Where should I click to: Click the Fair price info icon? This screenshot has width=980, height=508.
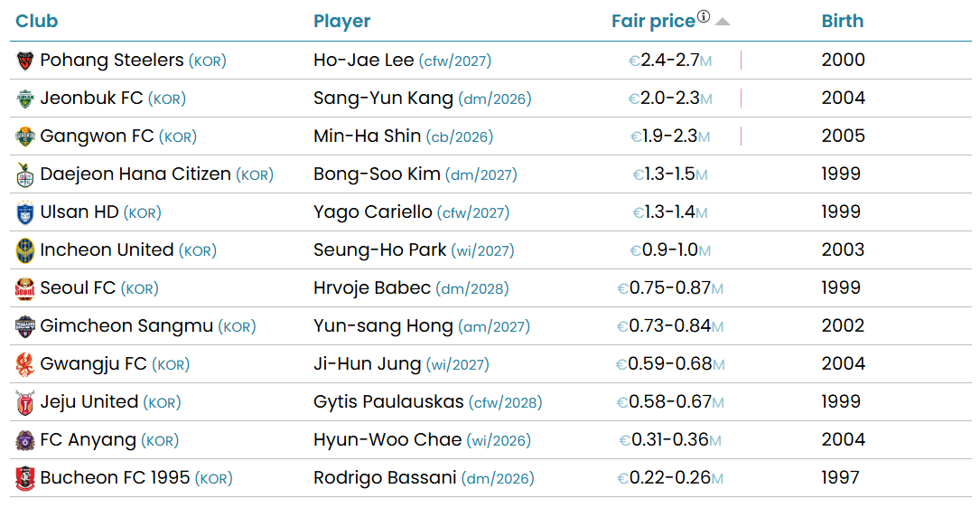tap(704, 17)
